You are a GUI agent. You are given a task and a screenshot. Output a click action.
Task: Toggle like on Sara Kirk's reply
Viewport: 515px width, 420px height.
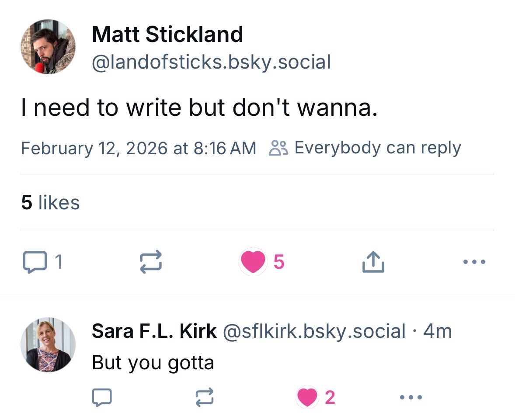tap(307, 397)
